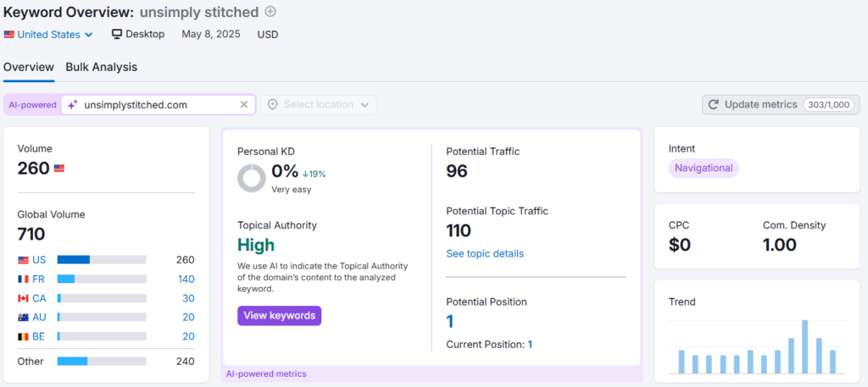Click the USD currency label
868x387 pixels.
point(268,34)
